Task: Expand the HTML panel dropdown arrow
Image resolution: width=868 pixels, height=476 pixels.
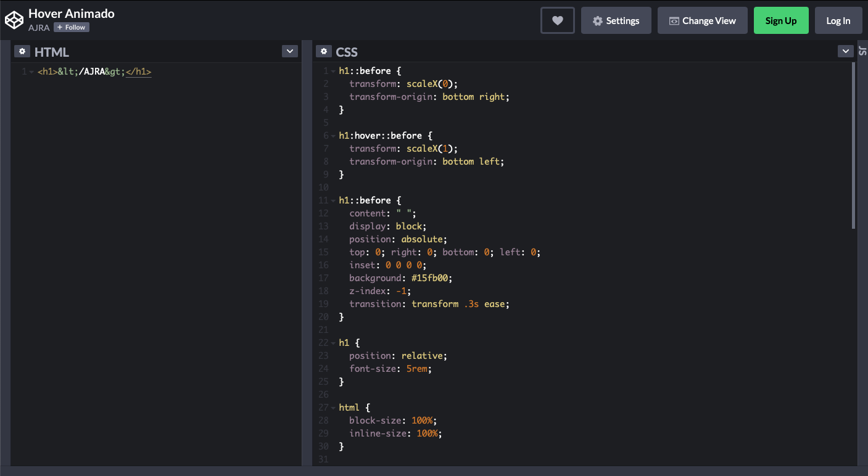Action: [x=290, y=51]
